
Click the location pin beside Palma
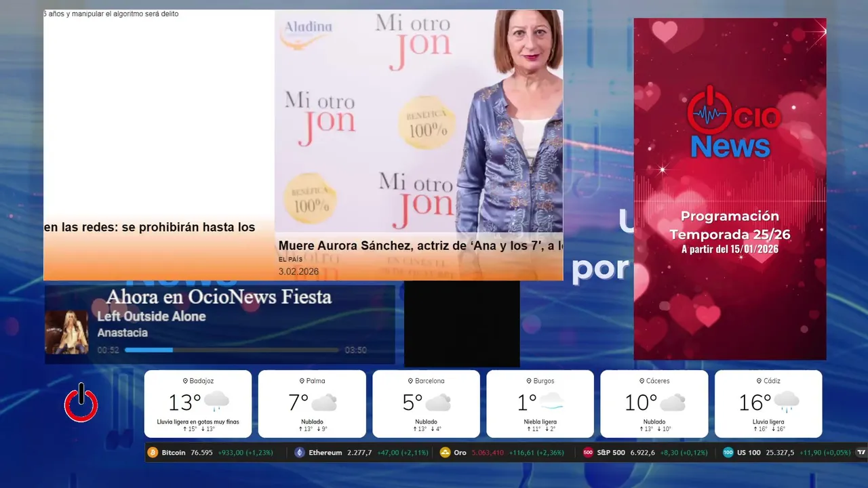[302, 381]
